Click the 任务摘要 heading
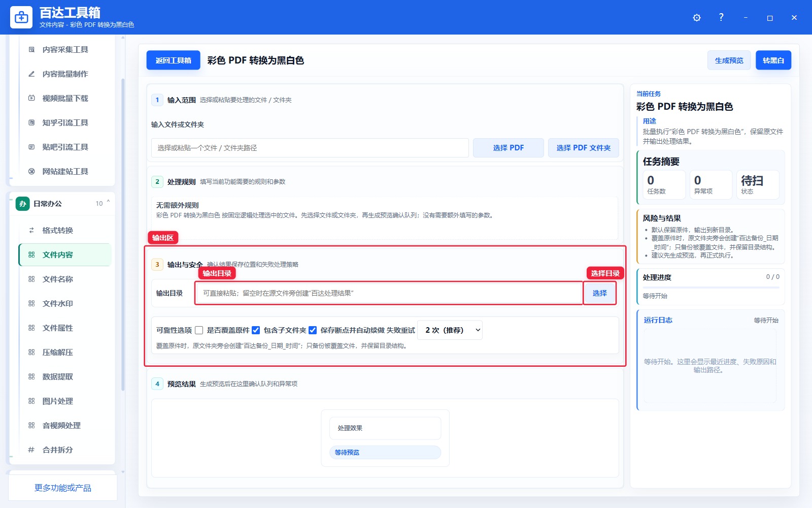 tap(661, 162)
